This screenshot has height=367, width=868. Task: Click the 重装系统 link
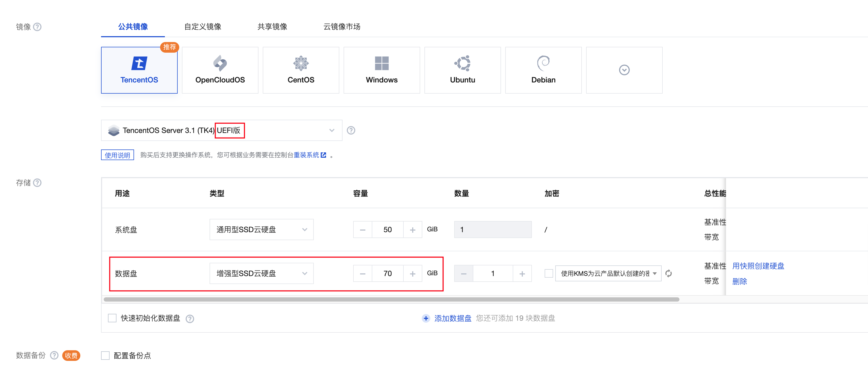[x=306, y=155]
